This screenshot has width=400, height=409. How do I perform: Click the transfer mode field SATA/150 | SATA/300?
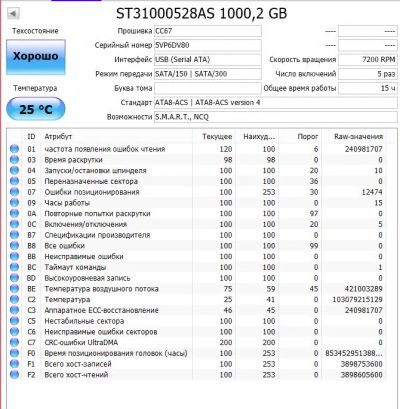click(208, 74)
